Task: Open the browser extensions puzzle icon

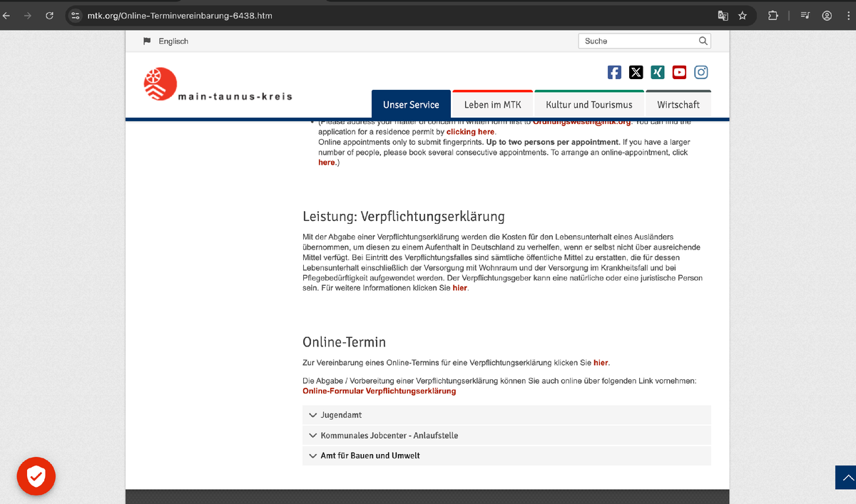Action: [773, 15]
